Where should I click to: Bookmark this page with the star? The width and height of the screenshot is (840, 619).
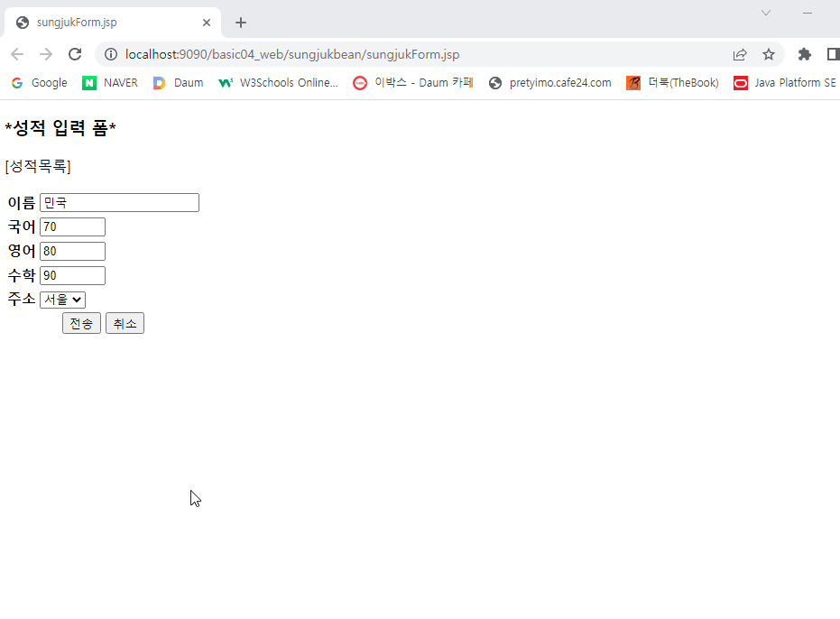click(x=769, y=54)
